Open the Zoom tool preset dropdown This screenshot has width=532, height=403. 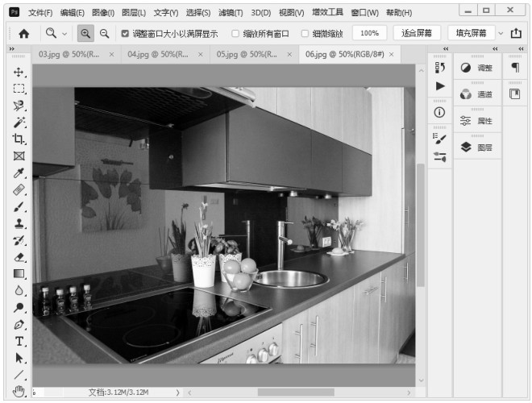click(64, 34)
